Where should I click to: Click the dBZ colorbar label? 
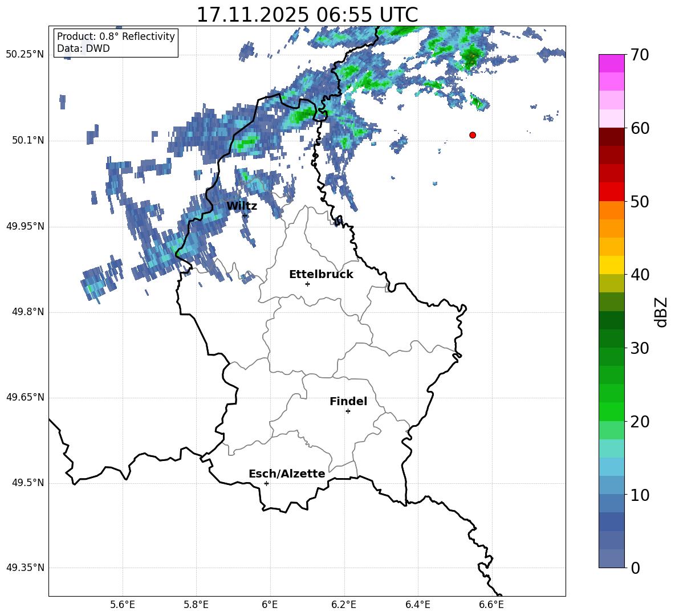pyautogui.click(x=661, y=312)
